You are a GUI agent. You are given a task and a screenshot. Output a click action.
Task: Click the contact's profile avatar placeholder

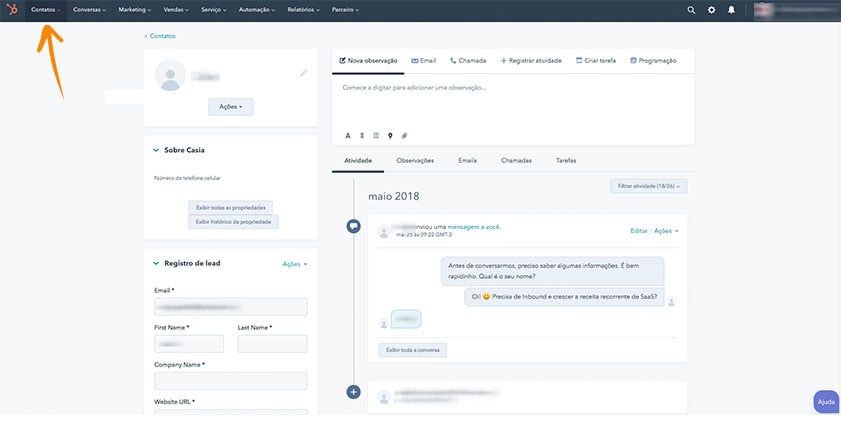170,75
